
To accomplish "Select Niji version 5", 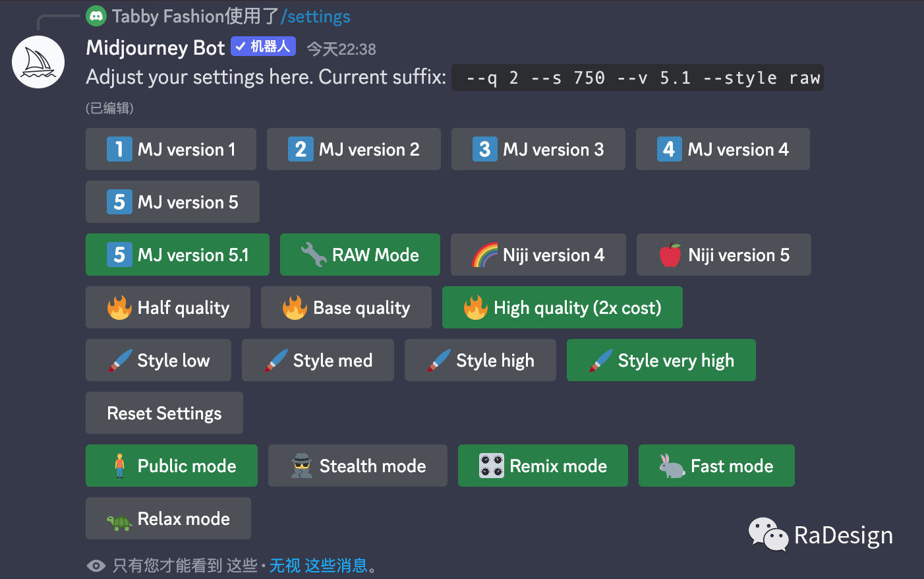I will click(724, 255).
